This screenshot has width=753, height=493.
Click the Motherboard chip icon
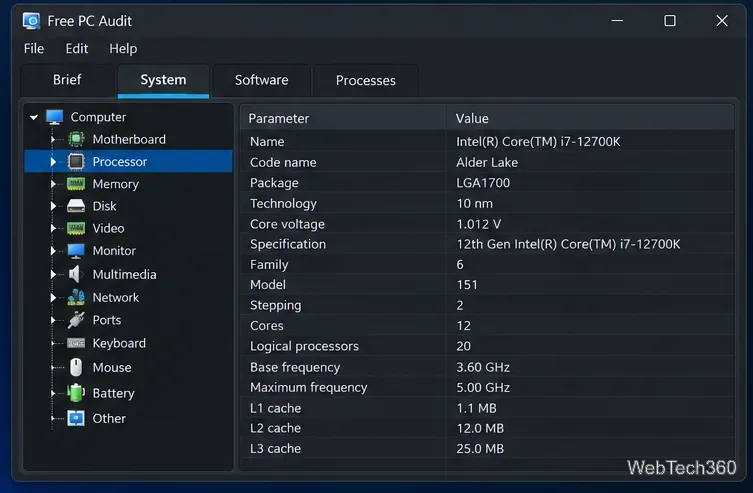[76, 139]
